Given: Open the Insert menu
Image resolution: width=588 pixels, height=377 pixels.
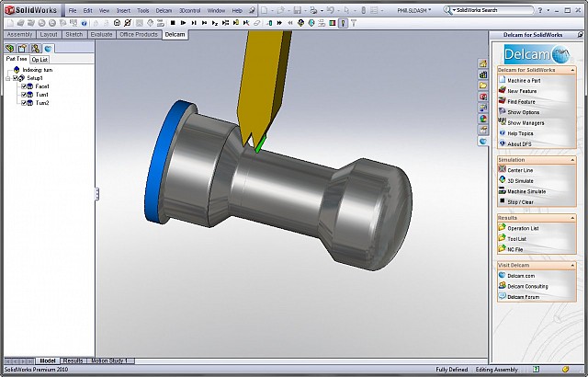Looking at the screenshot, I should pos(123,10).
